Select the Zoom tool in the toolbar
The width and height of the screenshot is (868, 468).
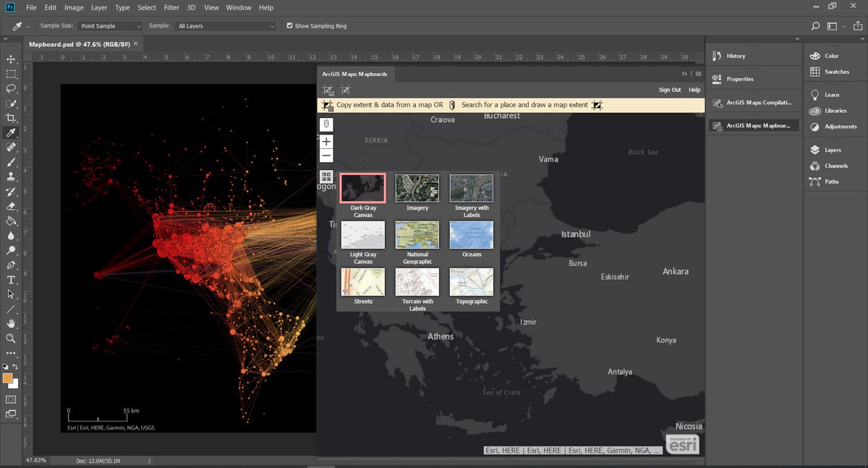click(11, 339)
